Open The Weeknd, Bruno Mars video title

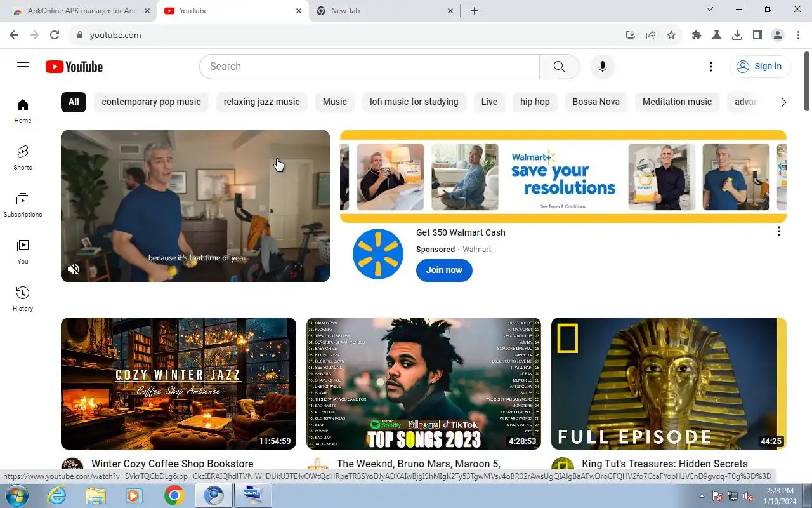point(419,464)
